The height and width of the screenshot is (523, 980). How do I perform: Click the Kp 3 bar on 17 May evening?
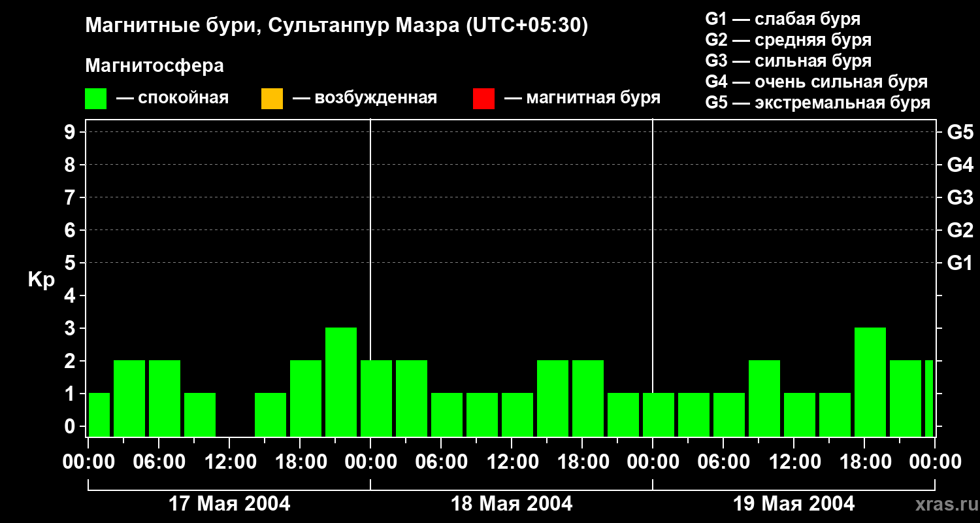(341, 382)
